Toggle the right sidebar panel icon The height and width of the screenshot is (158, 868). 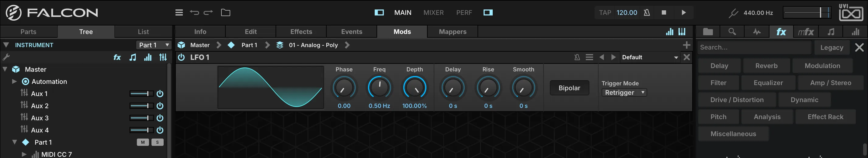point(488,12)
